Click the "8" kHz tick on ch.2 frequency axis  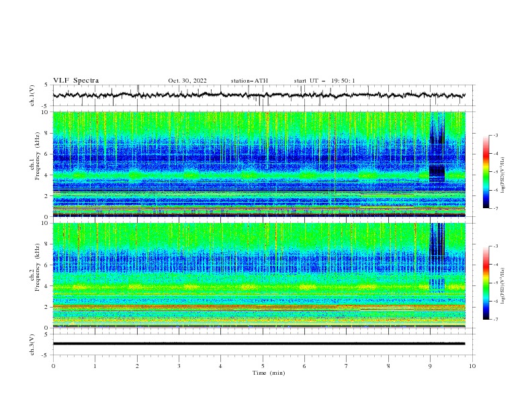point(47,244)
